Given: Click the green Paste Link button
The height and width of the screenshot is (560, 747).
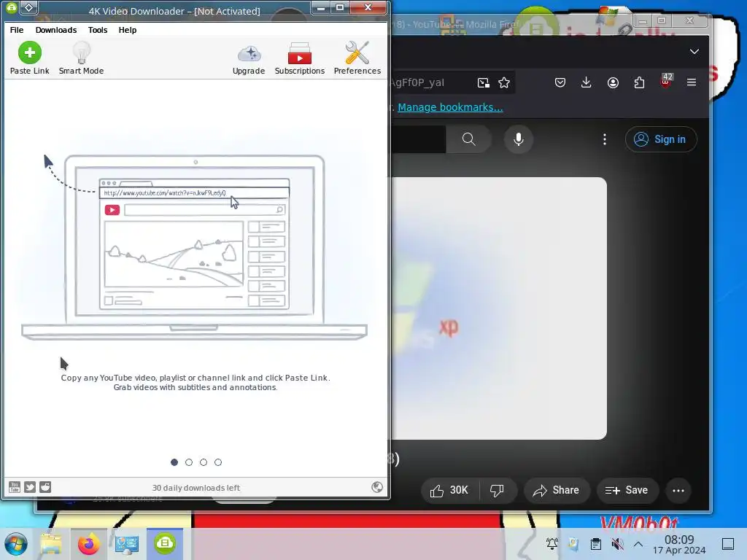Looking at the screenshot, I should (29, 58).
